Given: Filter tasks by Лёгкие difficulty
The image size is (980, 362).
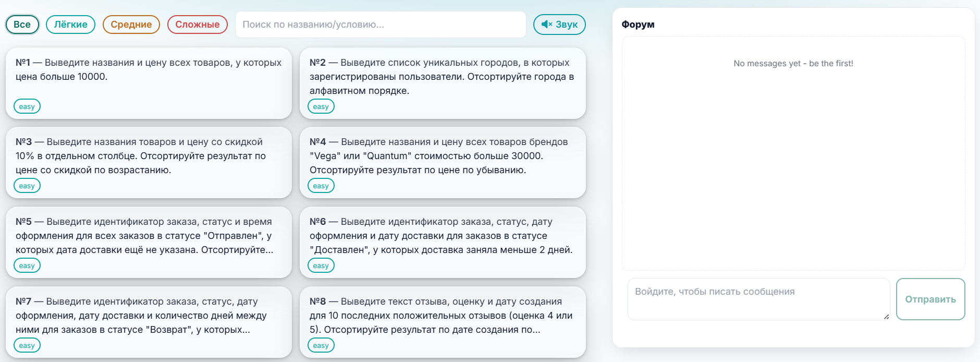Looking at the screenshot, I should (70, 25).
